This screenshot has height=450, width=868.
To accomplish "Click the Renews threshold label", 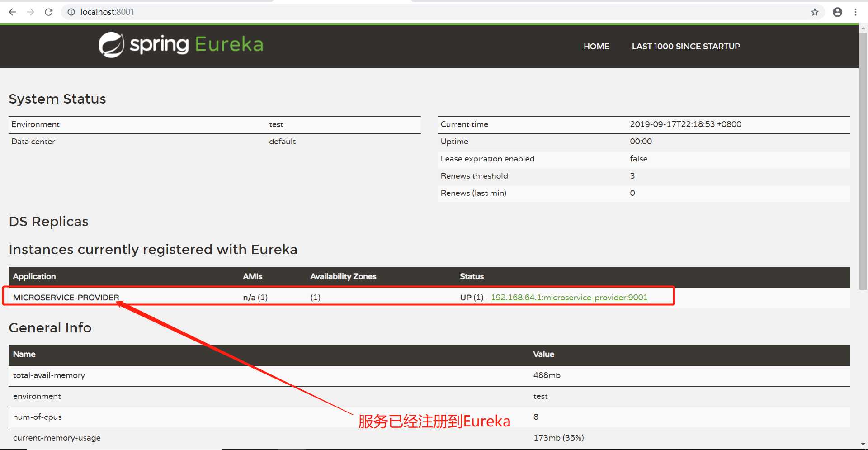I will (474, 176).
